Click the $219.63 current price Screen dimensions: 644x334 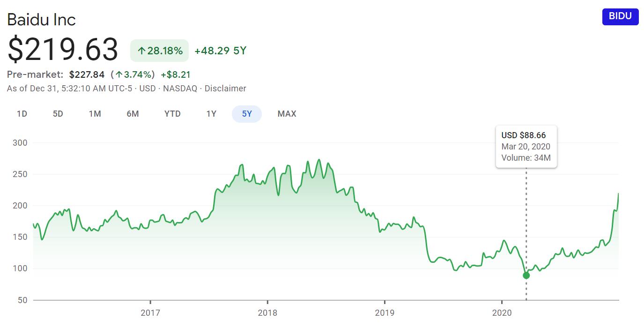point(63,50)
